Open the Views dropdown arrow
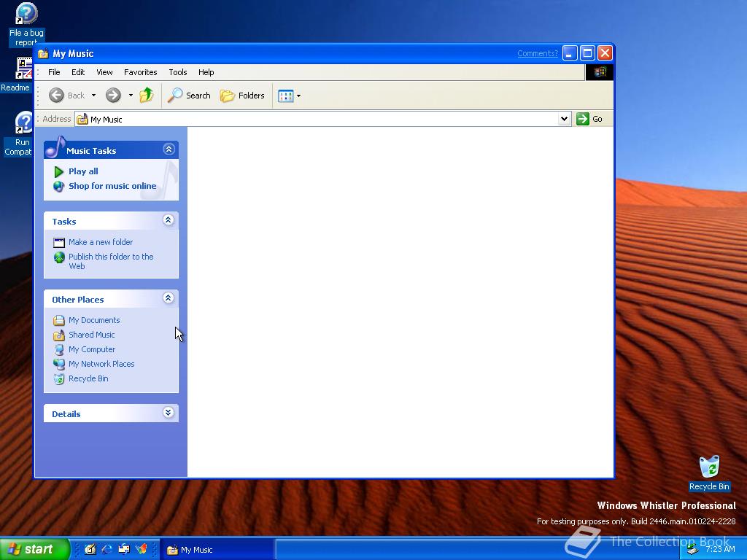 [298, 96]
